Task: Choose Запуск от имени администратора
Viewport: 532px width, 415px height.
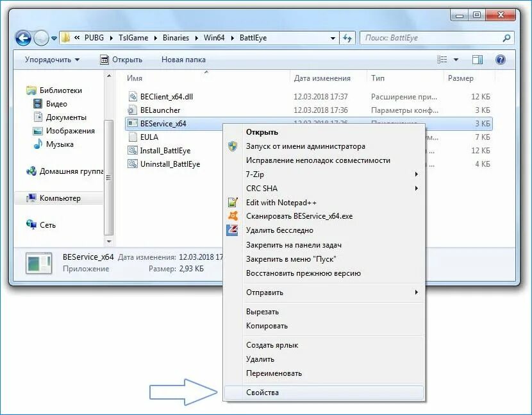Action: pyautogui.click(x=324, y=146)
